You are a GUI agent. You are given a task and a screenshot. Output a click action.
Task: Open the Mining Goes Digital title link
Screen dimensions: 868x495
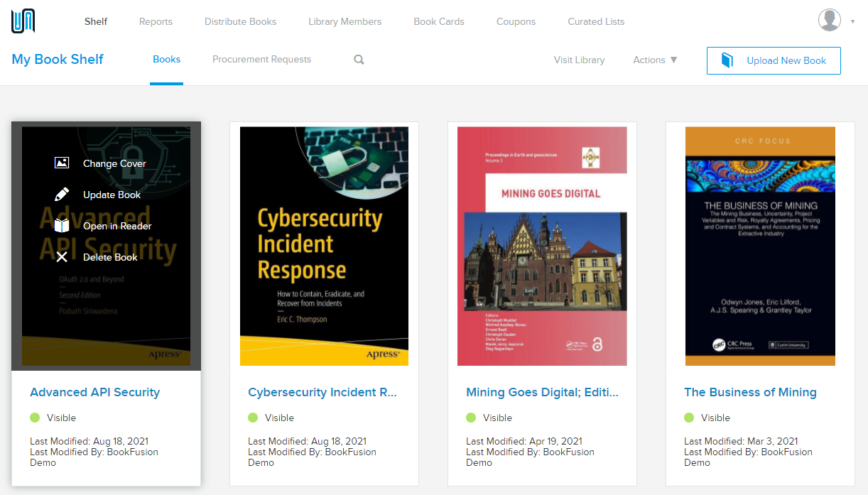pos(542,392)
